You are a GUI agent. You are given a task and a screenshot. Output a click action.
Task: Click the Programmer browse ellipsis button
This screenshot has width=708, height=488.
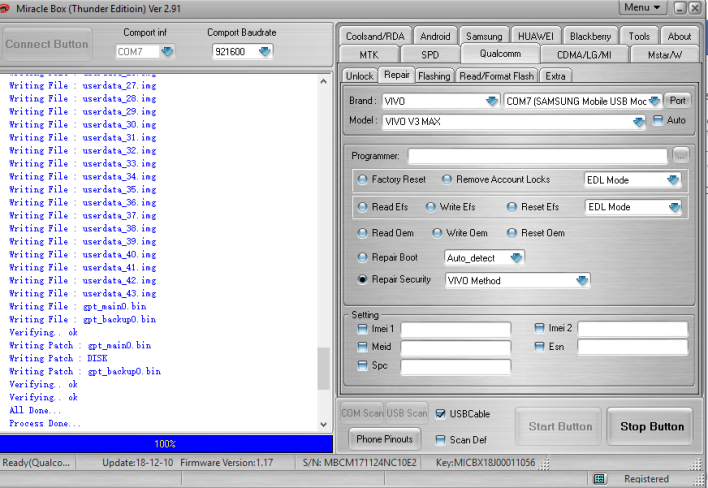[680, 156]
